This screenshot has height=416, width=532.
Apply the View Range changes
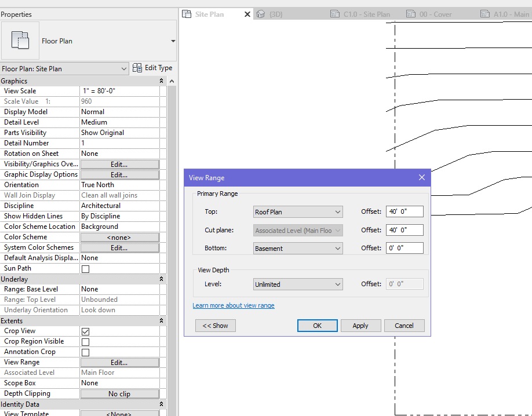(360, 325)
